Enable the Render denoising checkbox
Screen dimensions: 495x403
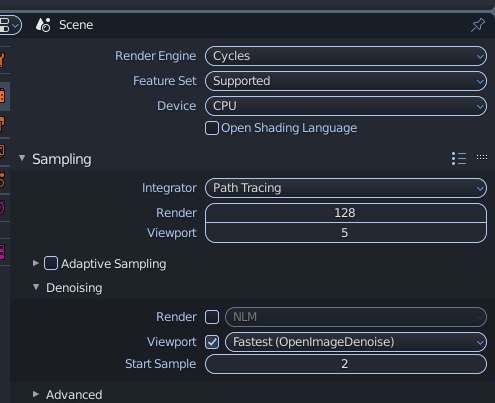coord(212,317)
